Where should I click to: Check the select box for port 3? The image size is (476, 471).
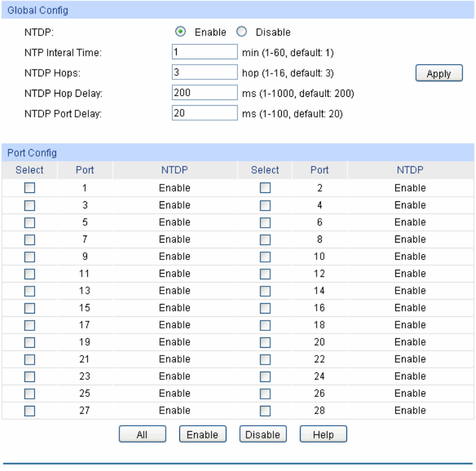tap(30, 205)
